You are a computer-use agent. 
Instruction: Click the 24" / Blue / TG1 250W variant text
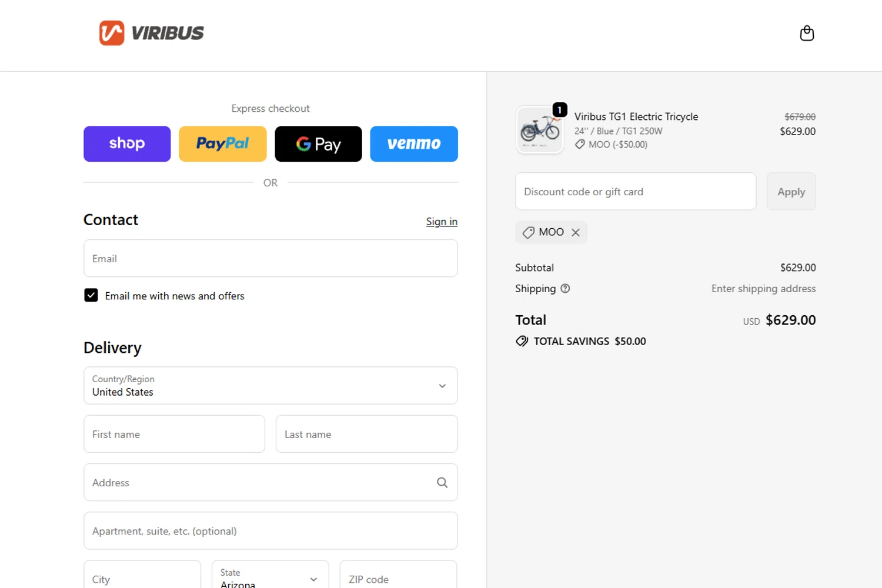click(619, 131)
